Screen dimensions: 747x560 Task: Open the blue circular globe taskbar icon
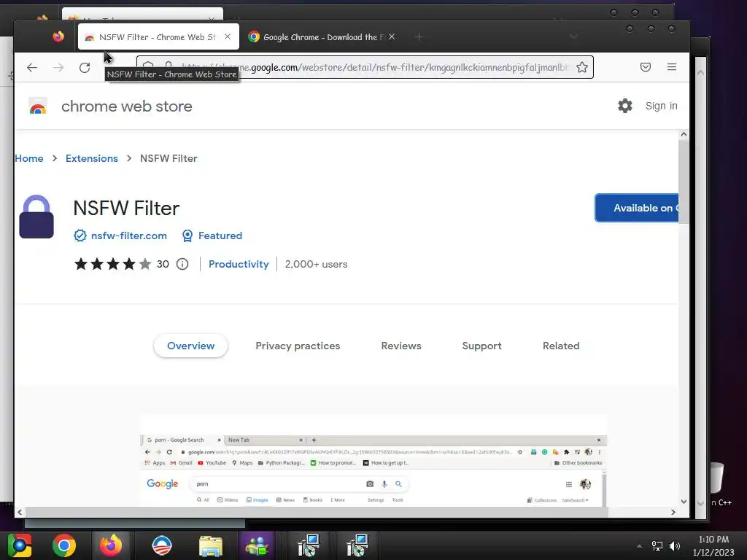[x=161, y=545]
